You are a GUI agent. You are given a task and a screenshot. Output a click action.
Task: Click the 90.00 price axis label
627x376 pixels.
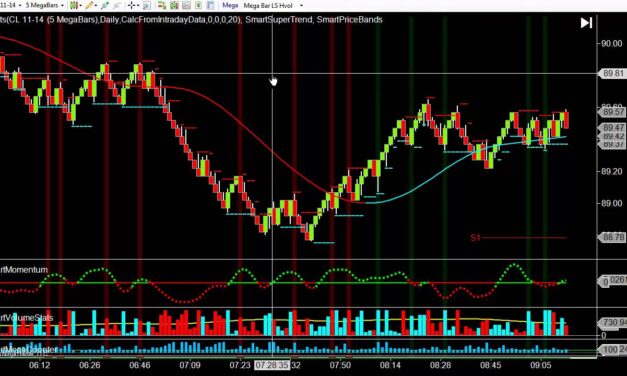(x=612, y=43)
